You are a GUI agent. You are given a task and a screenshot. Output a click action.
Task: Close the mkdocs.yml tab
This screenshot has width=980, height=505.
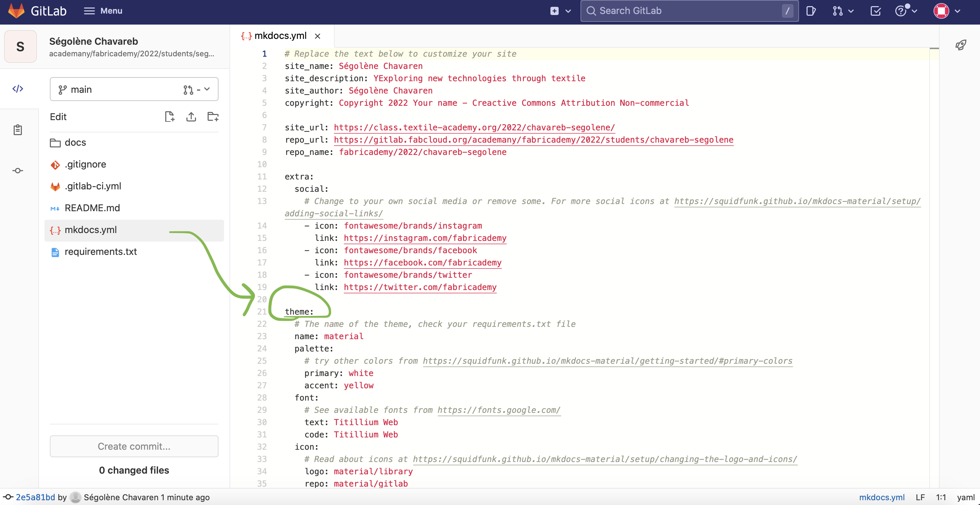coord(318,36)
